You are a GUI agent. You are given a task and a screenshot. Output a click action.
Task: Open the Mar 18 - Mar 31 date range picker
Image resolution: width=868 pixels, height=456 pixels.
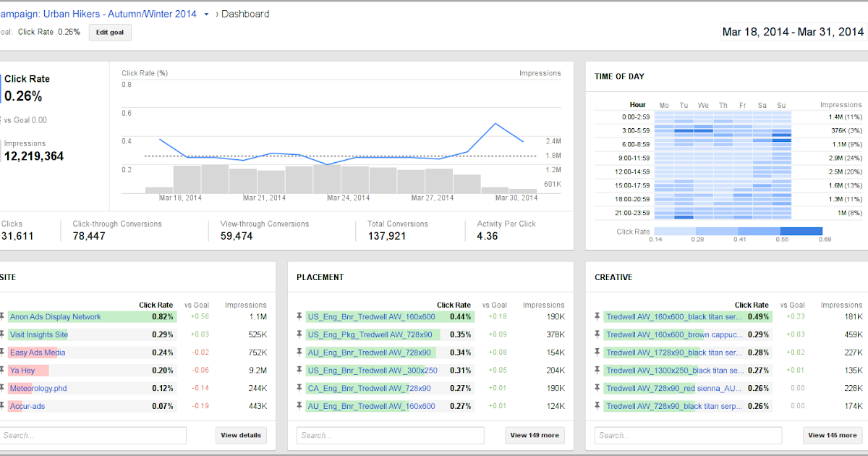pyautogui.click(x=793, y=32)
